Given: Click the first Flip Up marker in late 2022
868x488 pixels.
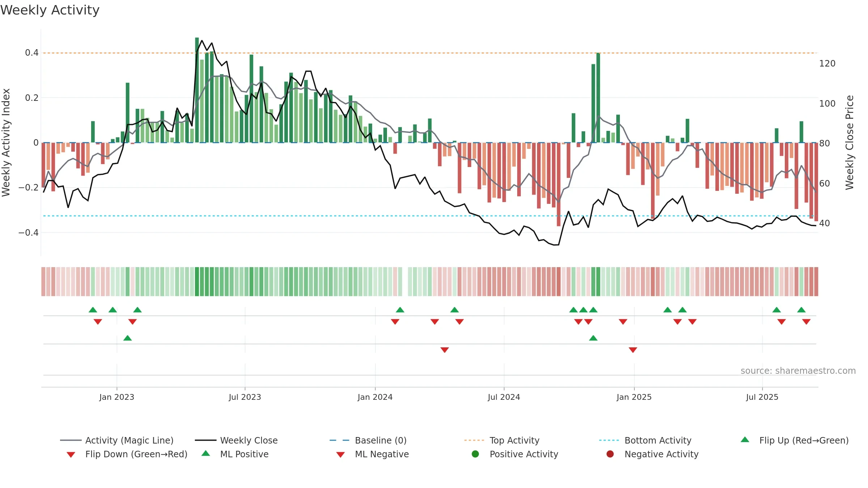Looking at the screenshot, I should [93, 310].
